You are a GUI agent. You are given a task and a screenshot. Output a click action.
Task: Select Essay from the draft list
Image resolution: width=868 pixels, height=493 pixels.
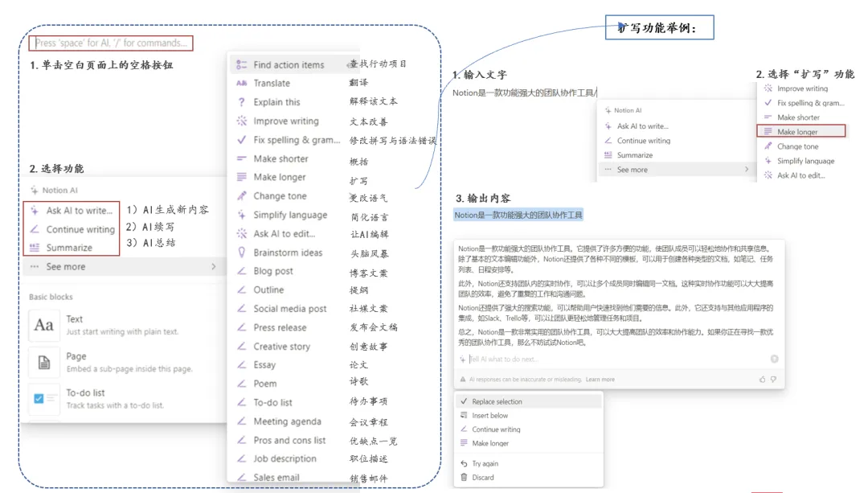[x=264, y=364]
